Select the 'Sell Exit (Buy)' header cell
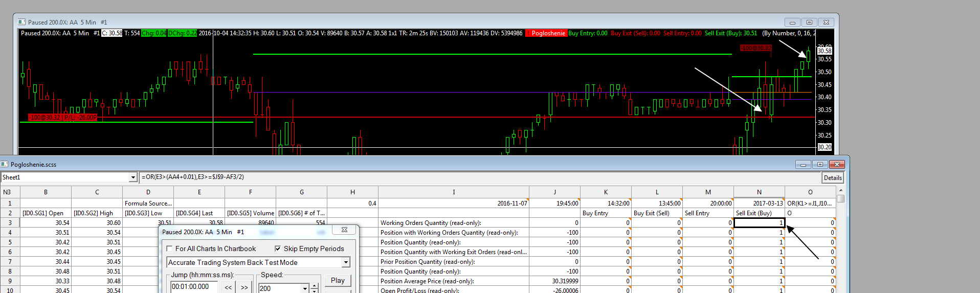This screenshot has width=980, height=293. (x=759, y=213)
